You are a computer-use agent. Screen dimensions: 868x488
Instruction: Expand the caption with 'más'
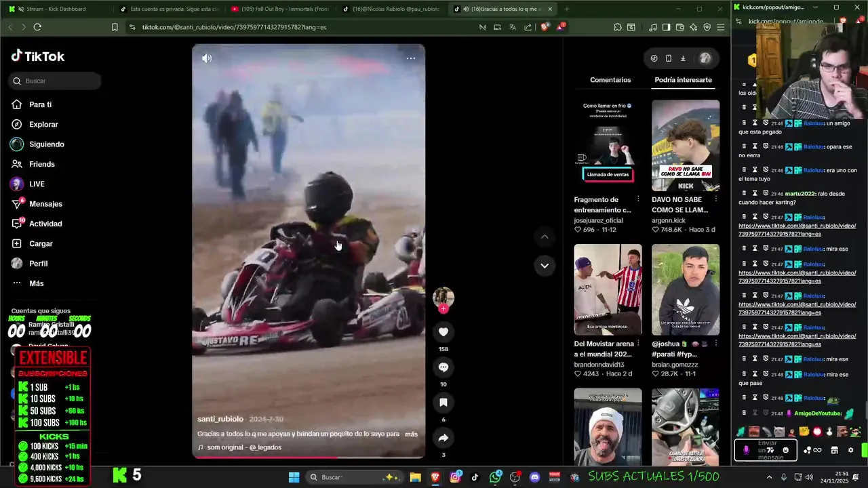tap(411, 434)
